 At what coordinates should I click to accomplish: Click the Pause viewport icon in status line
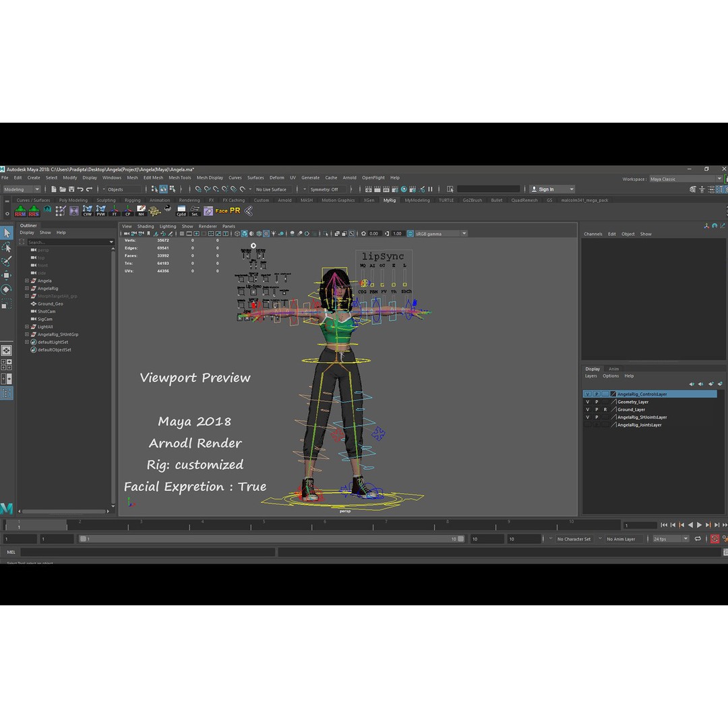[430, 189]
